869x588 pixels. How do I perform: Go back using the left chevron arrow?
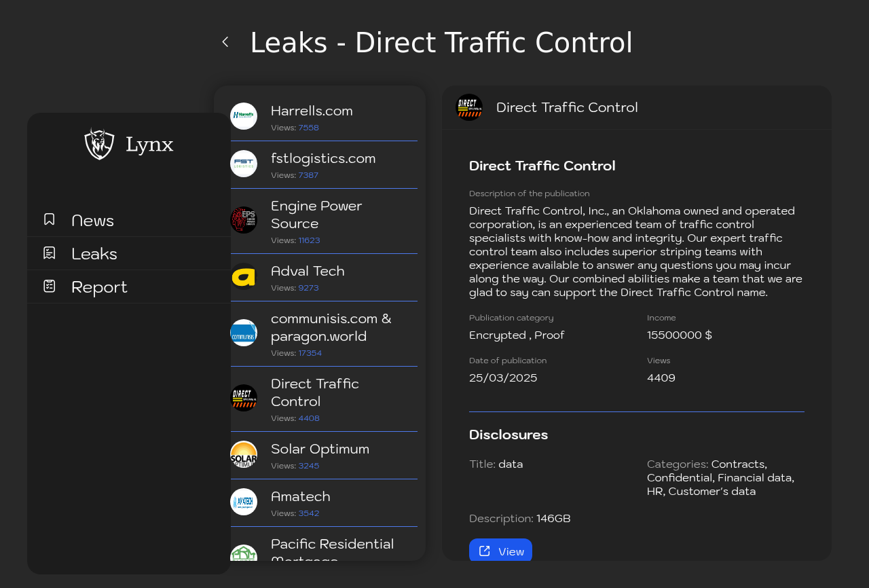[x=225, y=42]
